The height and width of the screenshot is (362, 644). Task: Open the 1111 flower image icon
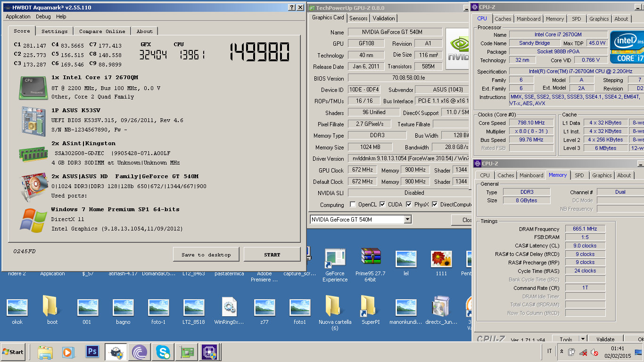(x=441, y=263)
